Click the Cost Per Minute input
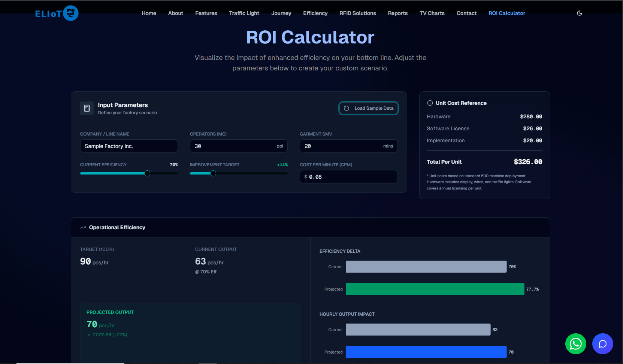Screen dimensions: 623x364 (x=350, y=177)
